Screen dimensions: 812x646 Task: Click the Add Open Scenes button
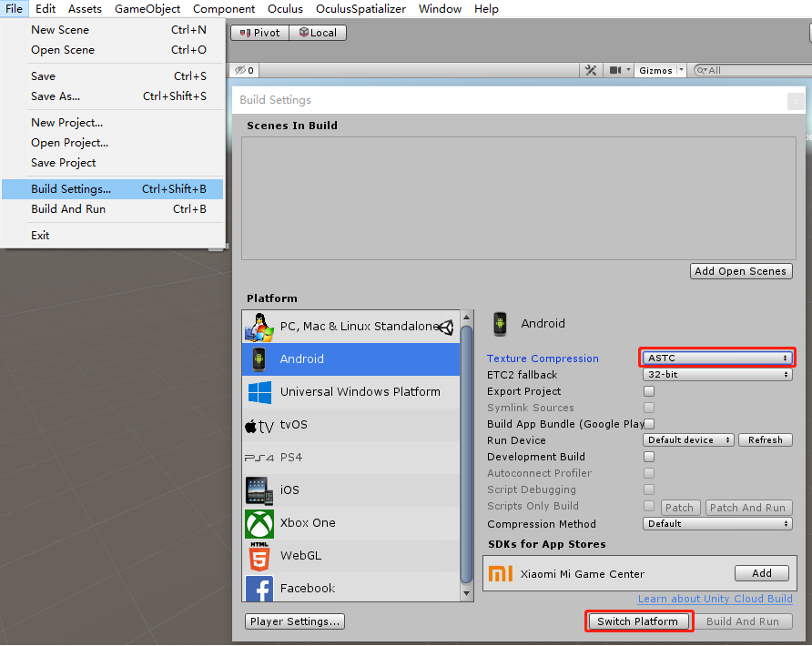(x=740, y=271)
